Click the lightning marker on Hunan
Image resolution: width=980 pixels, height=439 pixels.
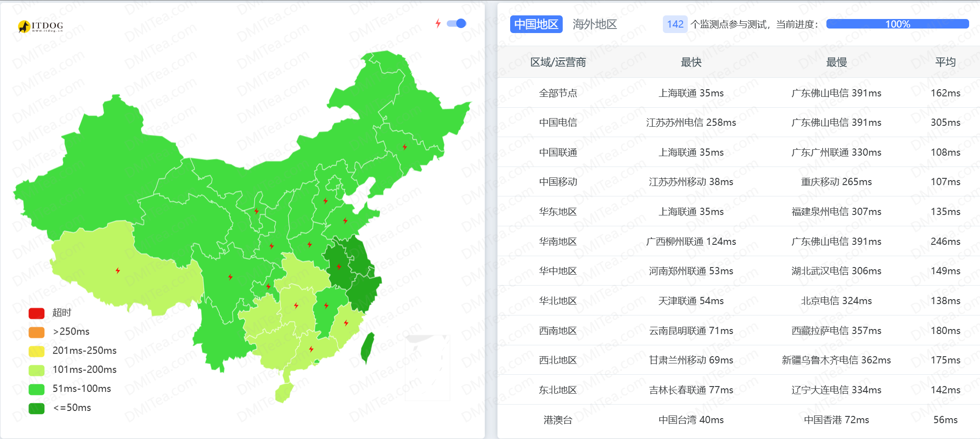[296, 305]
